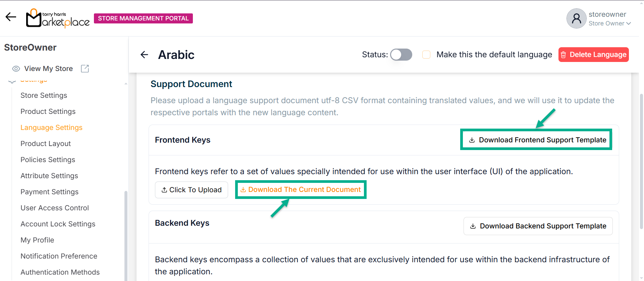Click the trash icon in Delete Language

563,55
